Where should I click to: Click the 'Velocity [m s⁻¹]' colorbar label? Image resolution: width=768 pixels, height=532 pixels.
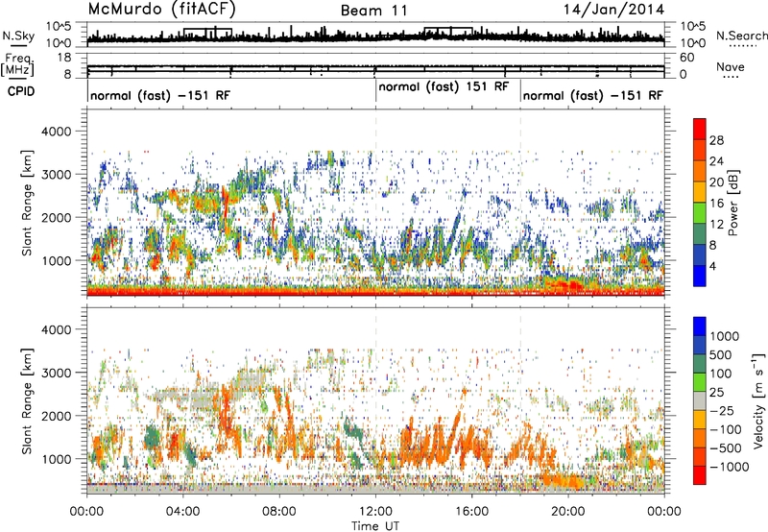tap(758, 400)
